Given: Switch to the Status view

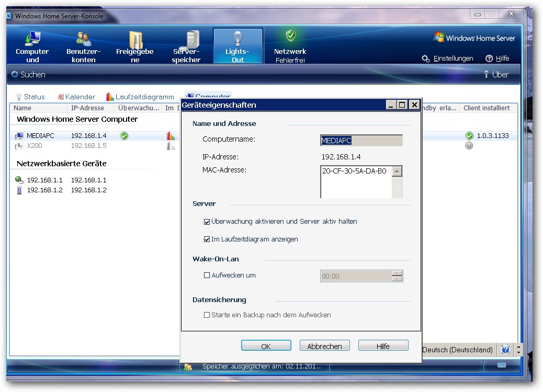Looking at the screenshot, I should pyautogui.click(x=30, y=97).
